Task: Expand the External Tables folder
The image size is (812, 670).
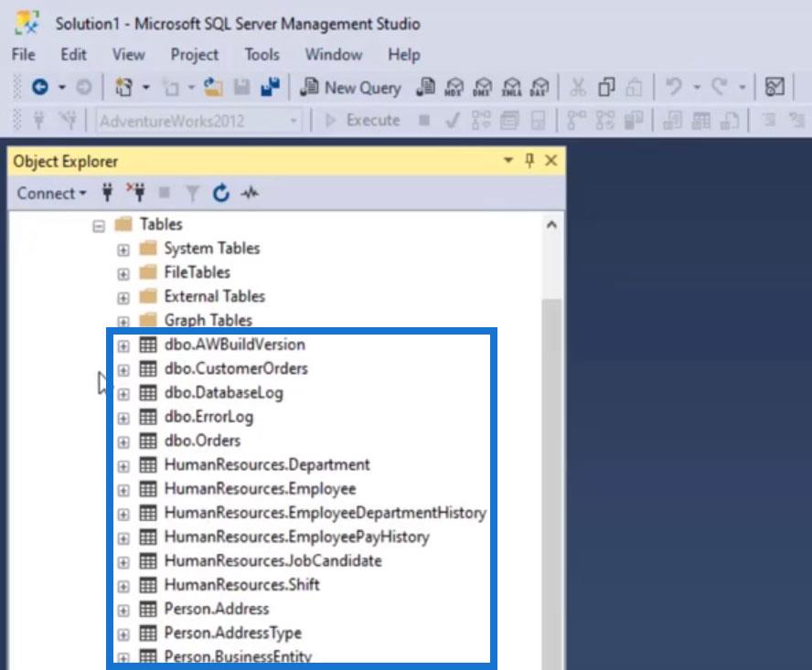Action: click(x=123, y=298)
